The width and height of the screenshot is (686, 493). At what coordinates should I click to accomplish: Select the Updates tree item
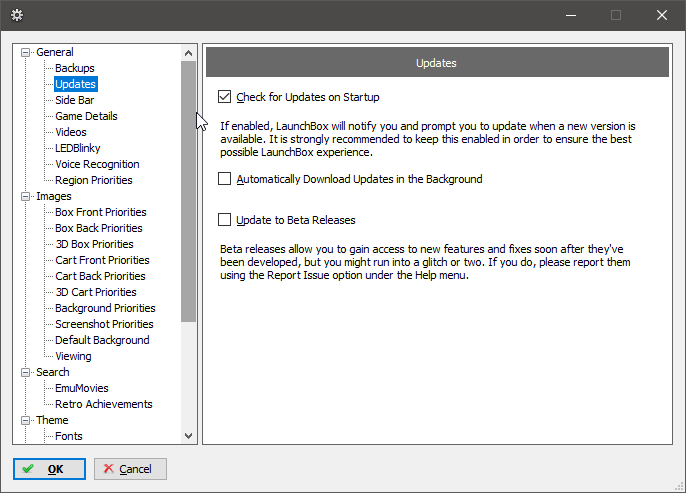tap(76, 84)
